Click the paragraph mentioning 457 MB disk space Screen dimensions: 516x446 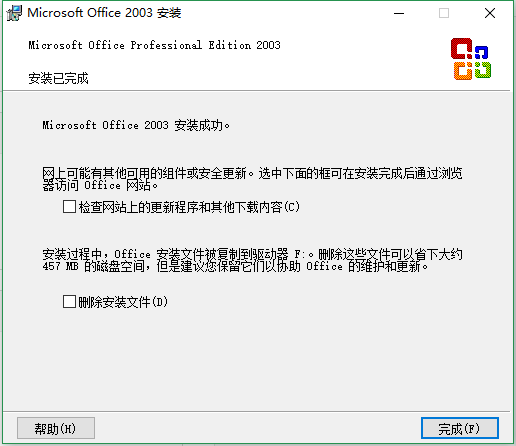point(252,260)
